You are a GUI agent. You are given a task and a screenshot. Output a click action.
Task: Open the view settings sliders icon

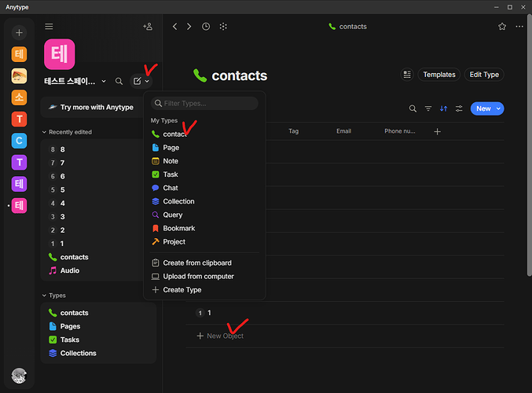click(459, 108)
